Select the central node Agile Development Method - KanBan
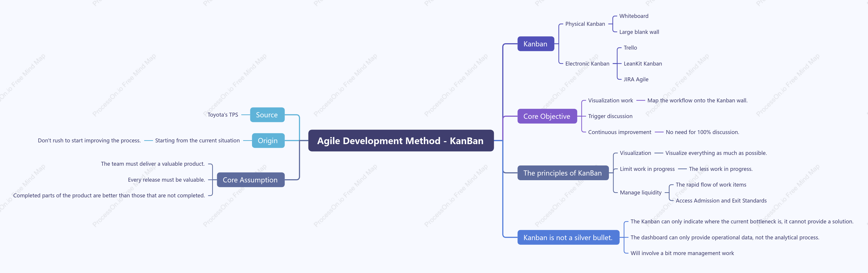 click(401, 141)
